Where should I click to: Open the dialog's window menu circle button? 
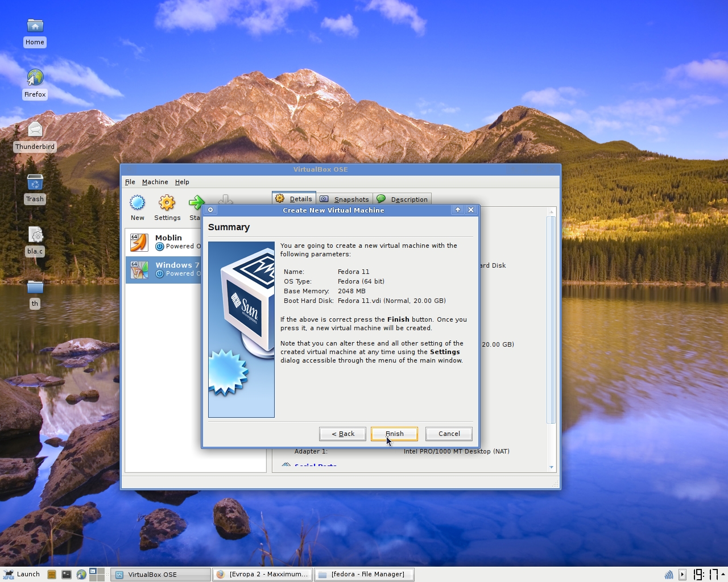pyautogui.click(x=210, y=210)
